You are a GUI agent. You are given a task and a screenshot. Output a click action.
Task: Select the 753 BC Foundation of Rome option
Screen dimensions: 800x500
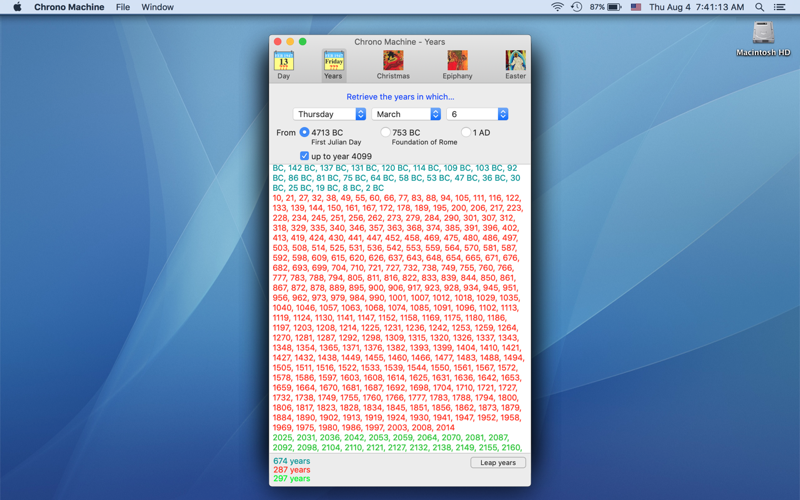pyautogui.click(x=385, y=132)
